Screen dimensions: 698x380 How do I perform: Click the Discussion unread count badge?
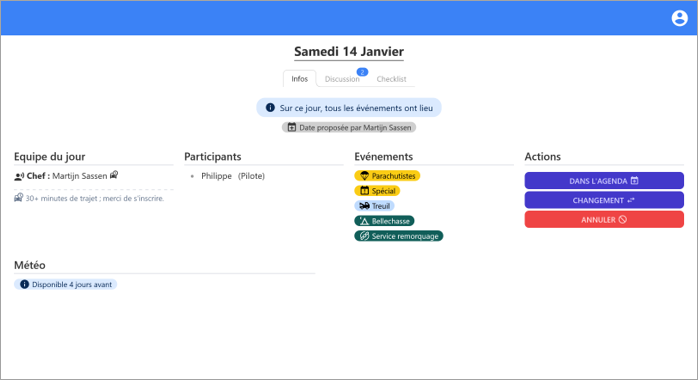pos(362,72)
